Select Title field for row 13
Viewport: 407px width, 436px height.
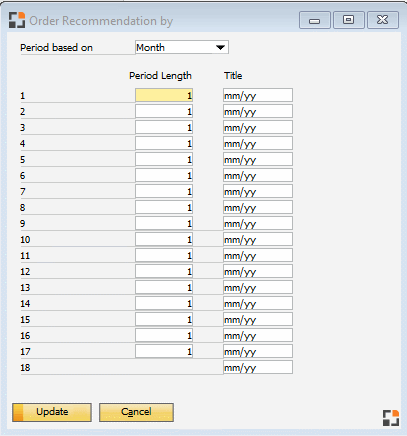point(258,287)
